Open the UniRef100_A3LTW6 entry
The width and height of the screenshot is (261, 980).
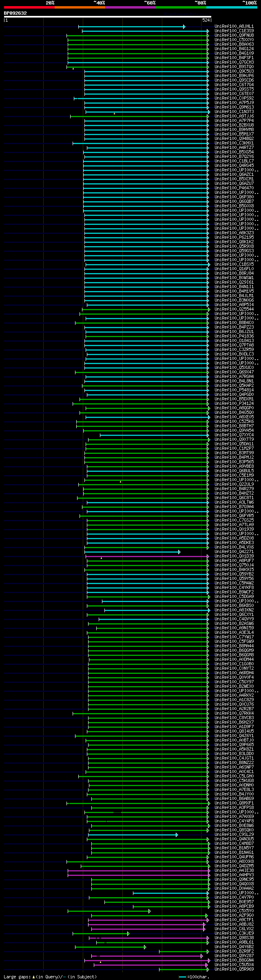(234, 502)
